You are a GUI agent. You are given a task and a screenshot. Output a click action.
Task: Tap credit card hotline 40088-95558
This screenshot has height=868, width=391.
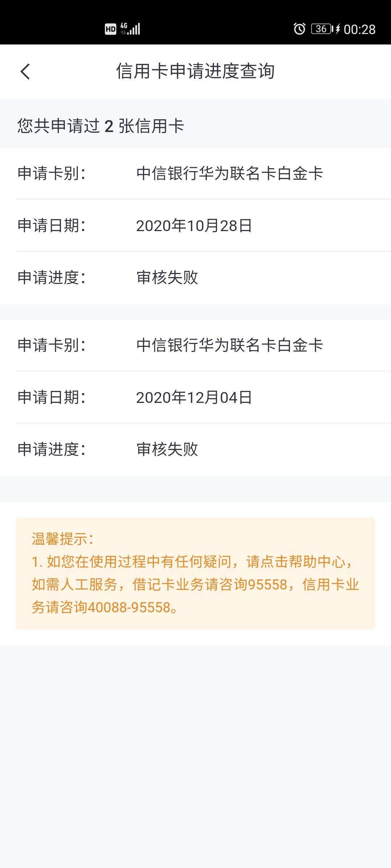click(x=129, y=608)
